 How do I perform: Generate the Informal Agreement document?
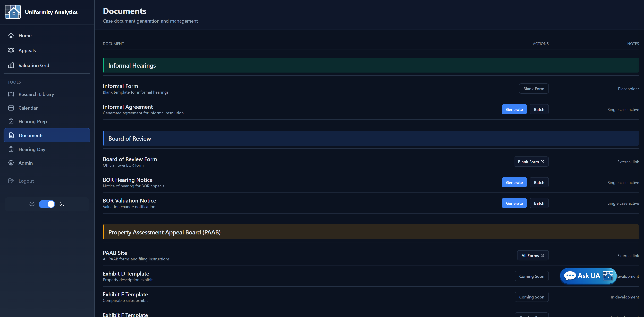[x=514, y=109]
